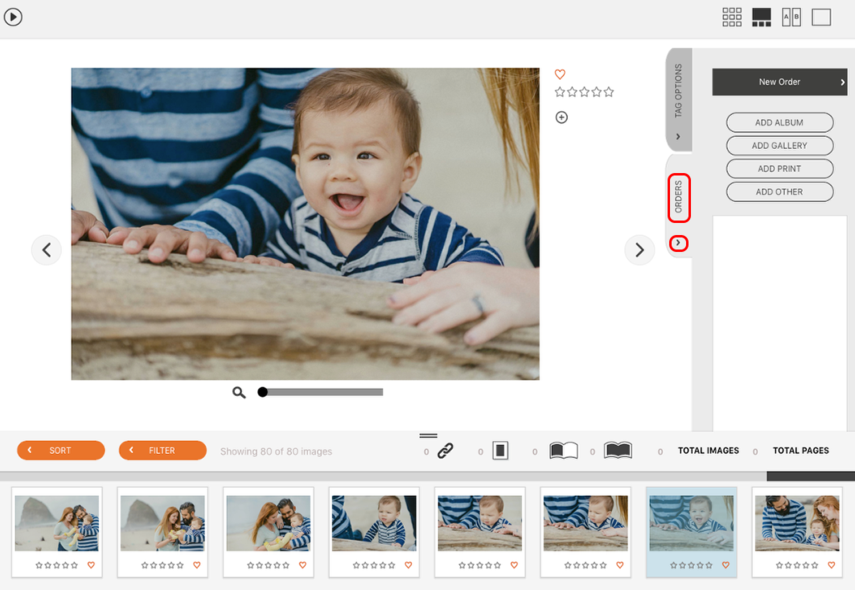Favorite the main photo with heart icon

click(x=560, y=74)
